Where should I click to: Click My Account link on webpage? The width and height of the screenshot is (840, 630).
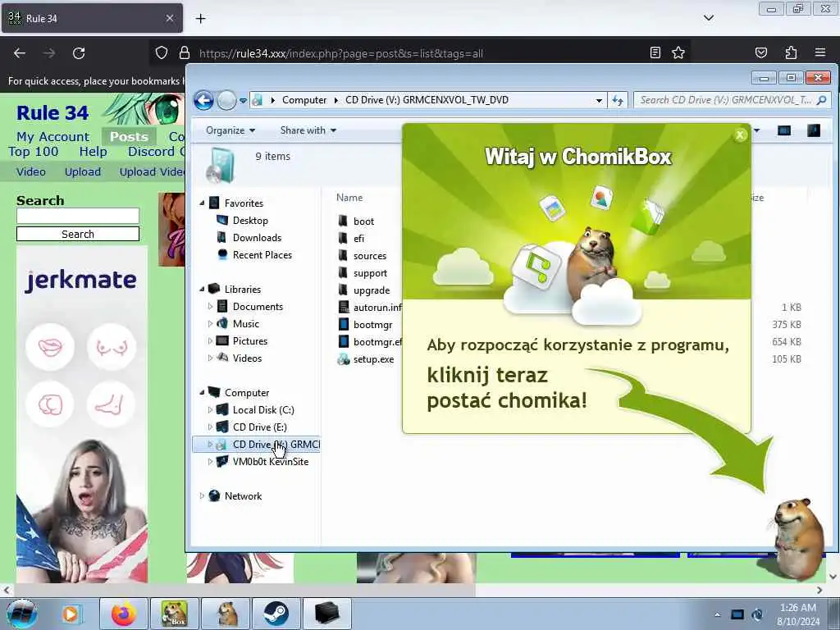(52, 137)
